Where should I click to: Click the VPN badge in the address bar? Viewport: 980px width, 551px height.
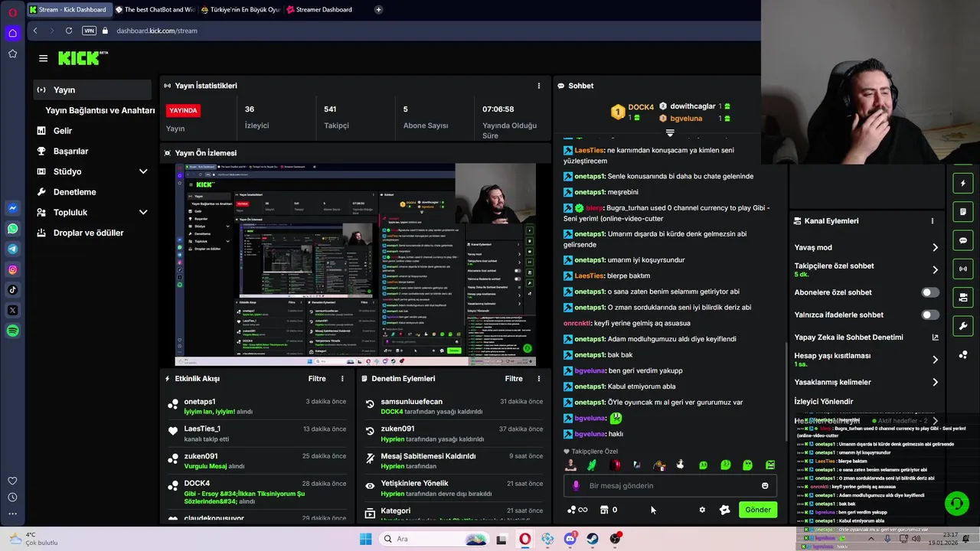89,31
